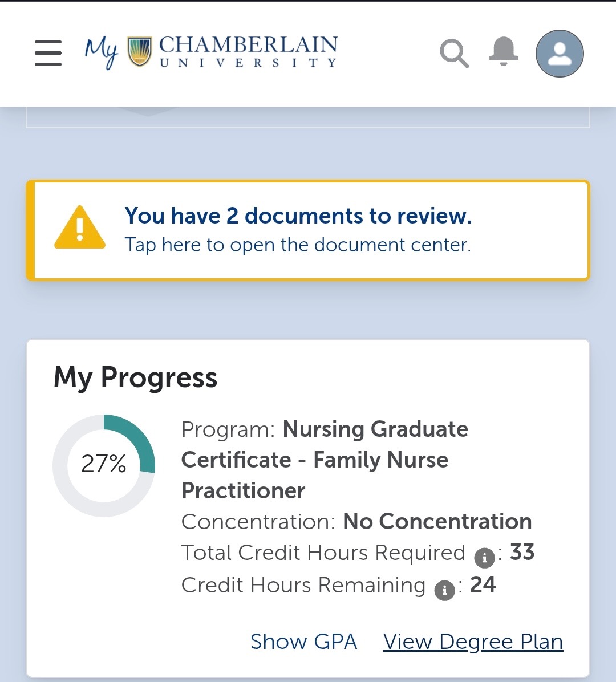The height and width of the screenshot is (682, 616).
Task: Click the Chamberlain shield logo
Action: 140,52
